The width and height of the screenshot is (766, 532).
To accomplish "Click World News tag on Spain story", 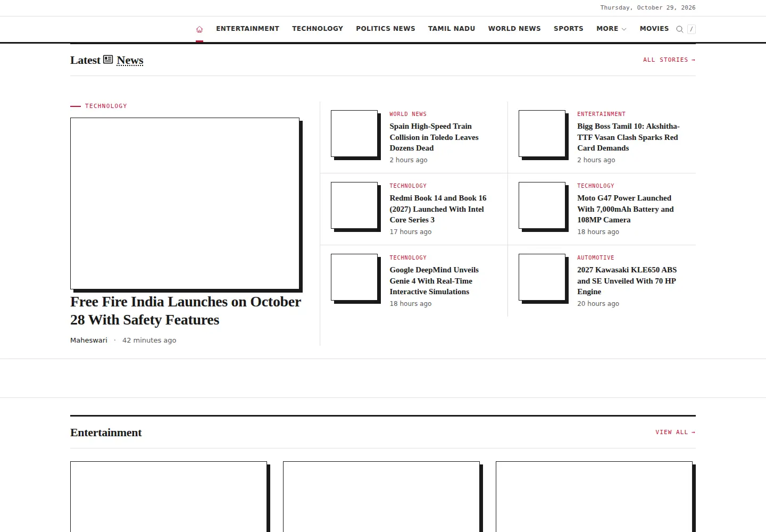I will point(408,114).
